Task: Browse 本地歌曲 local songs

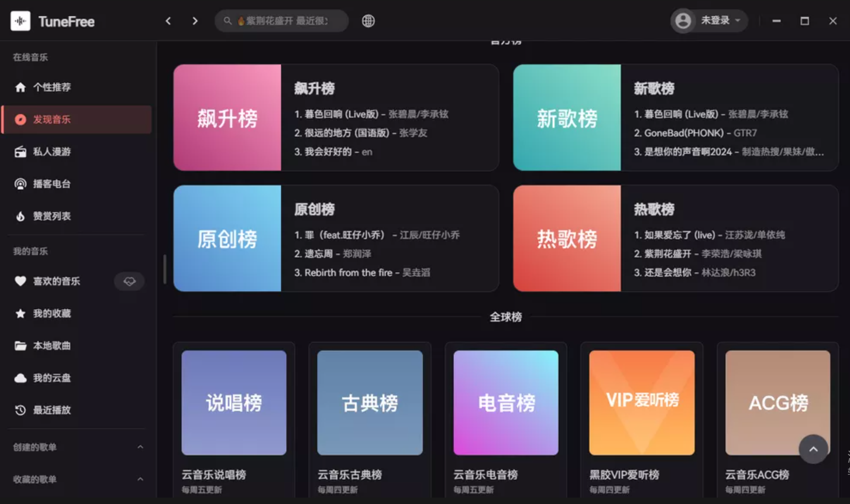Action: coord(51,346)
